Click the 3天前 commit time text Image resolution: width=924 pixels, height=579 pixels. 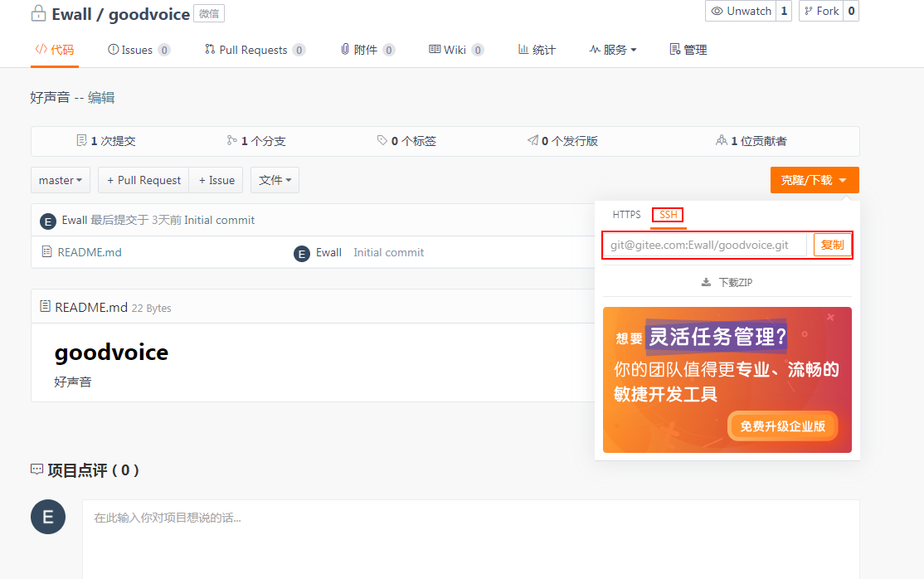click(166, 220)
